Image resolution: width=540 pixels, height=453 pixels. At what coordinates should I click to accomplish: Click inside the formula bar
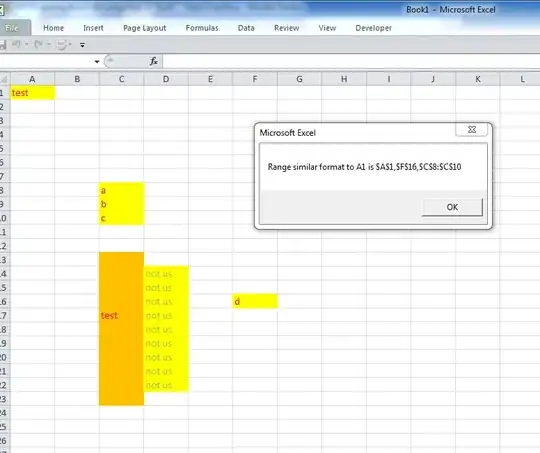pos(351,62)
